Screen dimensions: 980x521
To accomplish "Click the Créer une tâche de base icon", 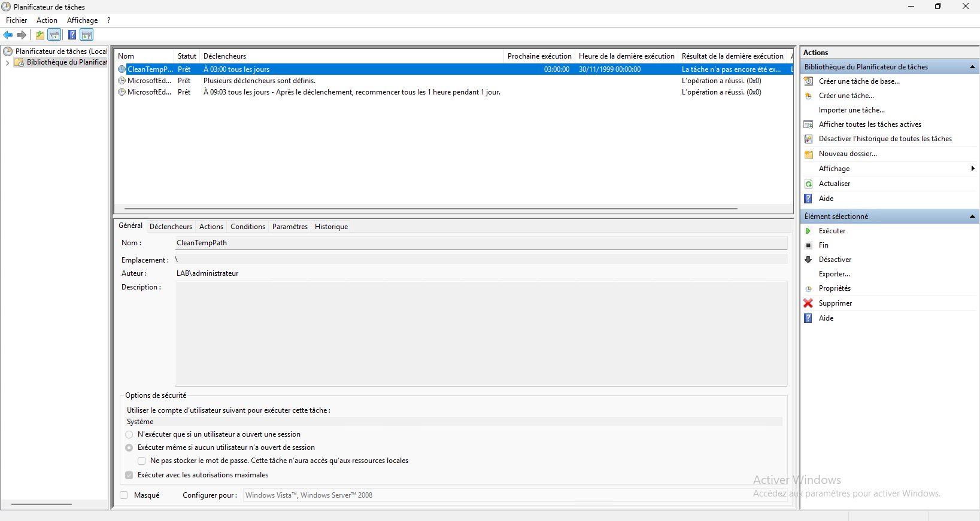I will [808, 81].
